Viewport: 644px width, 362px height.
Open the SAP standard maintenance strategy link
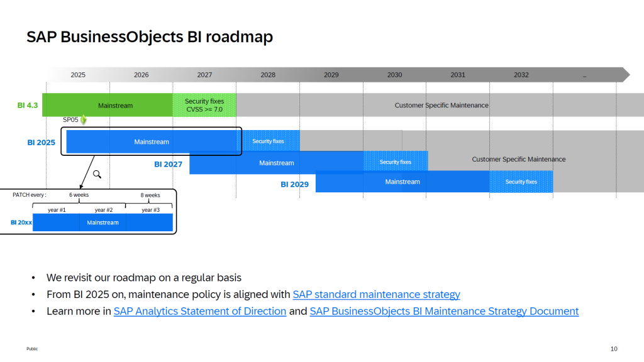[376, 294]
